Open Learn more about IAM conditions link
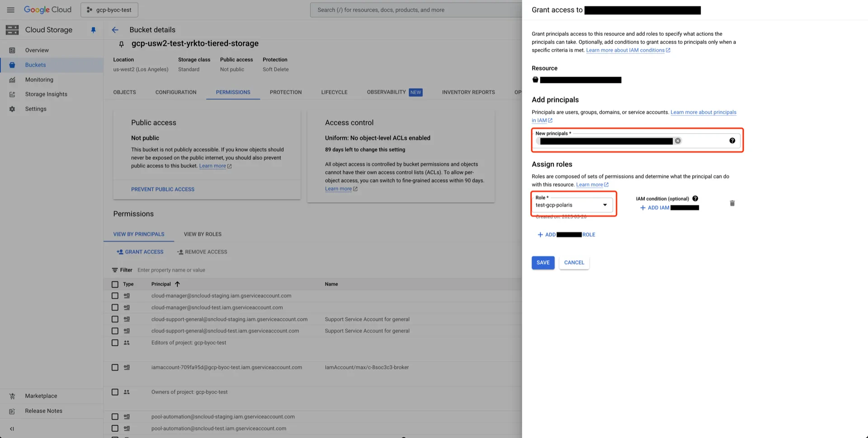 click(x=628, y=50)
